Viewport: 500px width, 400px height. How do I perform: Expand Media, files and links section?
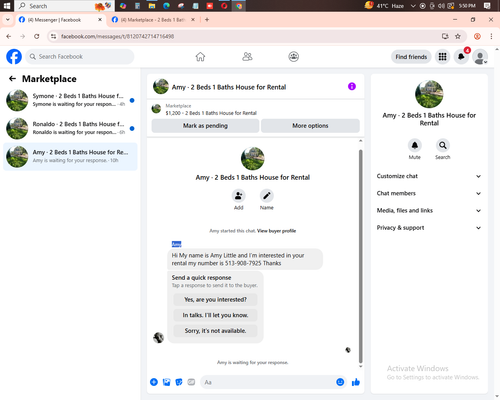pyautogui.click(x=429, y=211)
